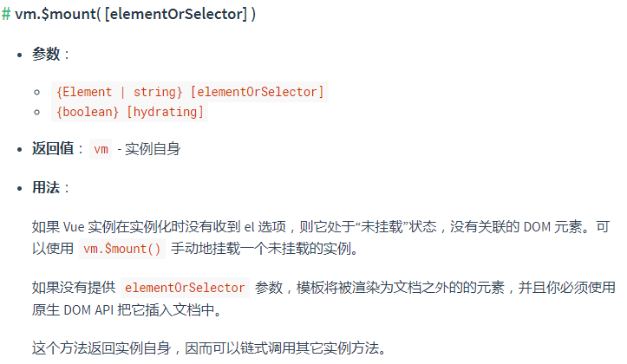627x364 pixels.
Task: Select the {boolean} [hydrating] code snippet
Action: 130,112
